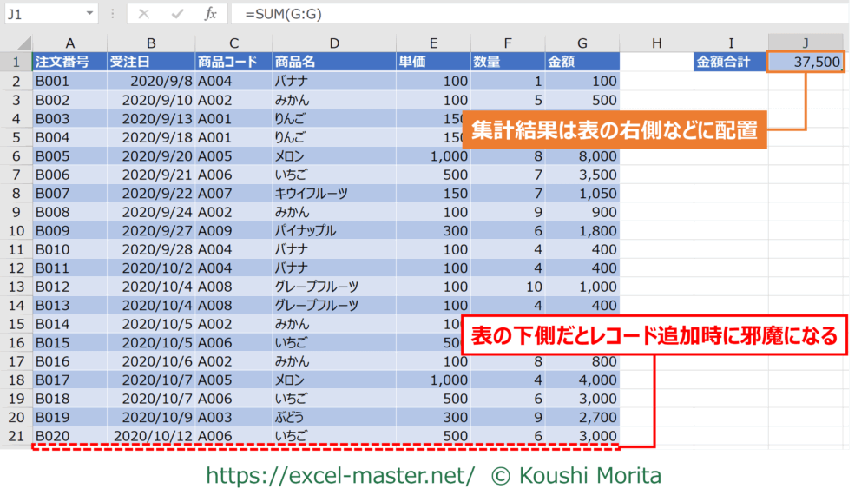The height and width of the screenshot is (489, 868).
Task: Select the order number cell B020
Action: coord(69,436)
